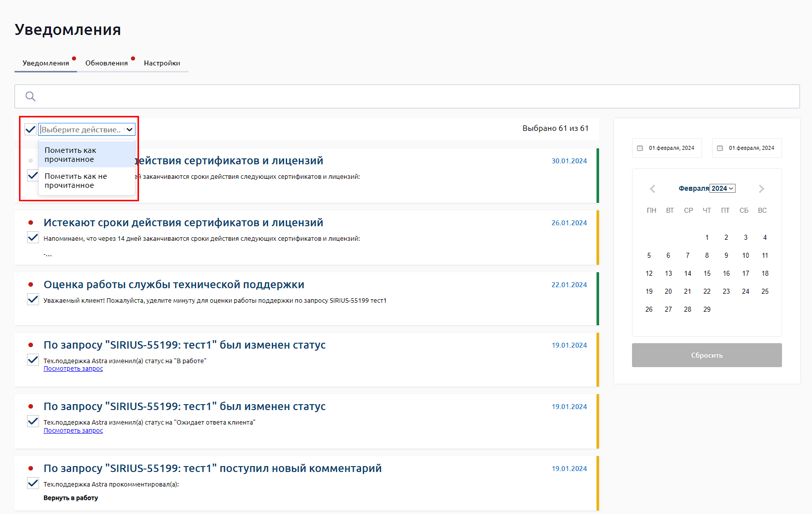This screenshot has width=812, height=514.
Task: Uncheck the 26.01.2024 certificates notification checkbox
Action: pos(33,237)
